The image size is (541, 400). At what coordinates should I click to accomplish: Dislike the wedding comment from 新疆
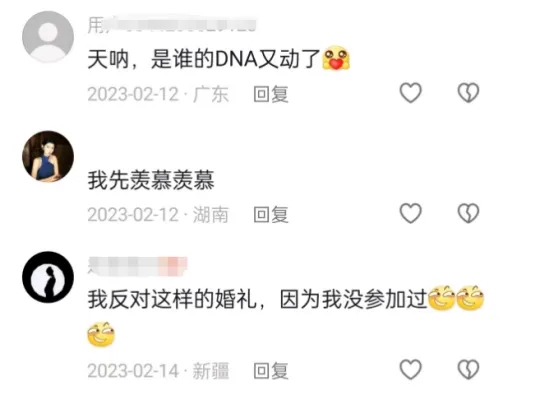tap(468, 369)
